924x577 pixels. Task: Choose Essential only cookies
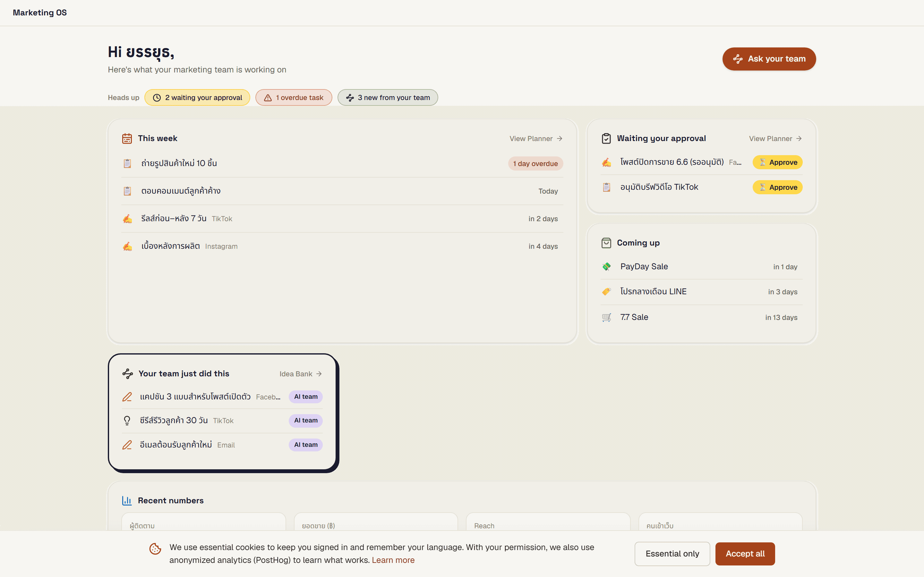(x=672, y=554)
